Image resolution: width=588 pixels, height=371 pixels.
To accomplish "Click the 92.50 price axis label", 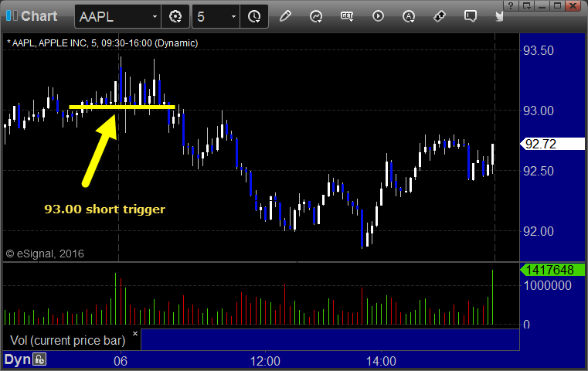I will pos(538,171).
